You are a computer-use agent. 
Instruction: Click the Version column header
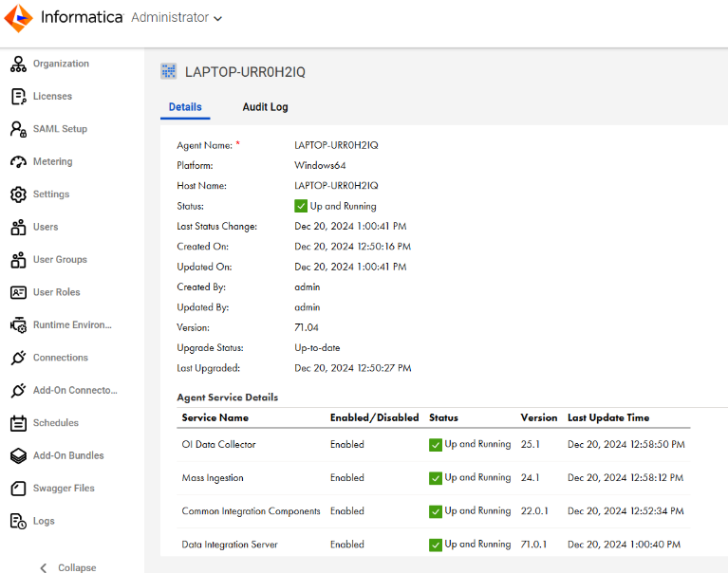(538, 417)
